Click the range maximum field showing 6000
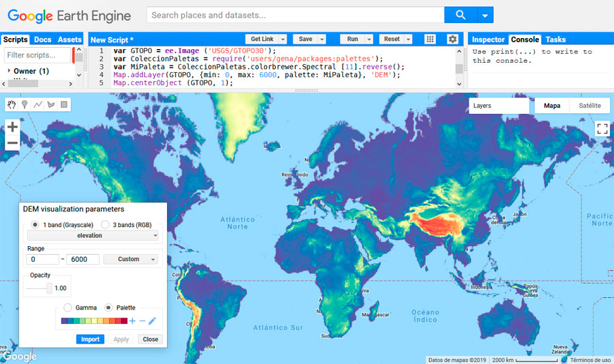The width and height of the screenshot is (614, 364). click(x=83, y=259)
